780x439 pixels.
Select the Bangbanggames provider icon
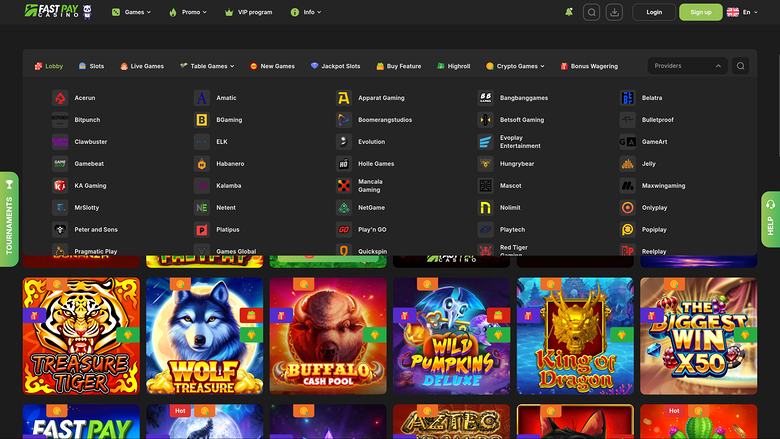[x=486, y=98]
